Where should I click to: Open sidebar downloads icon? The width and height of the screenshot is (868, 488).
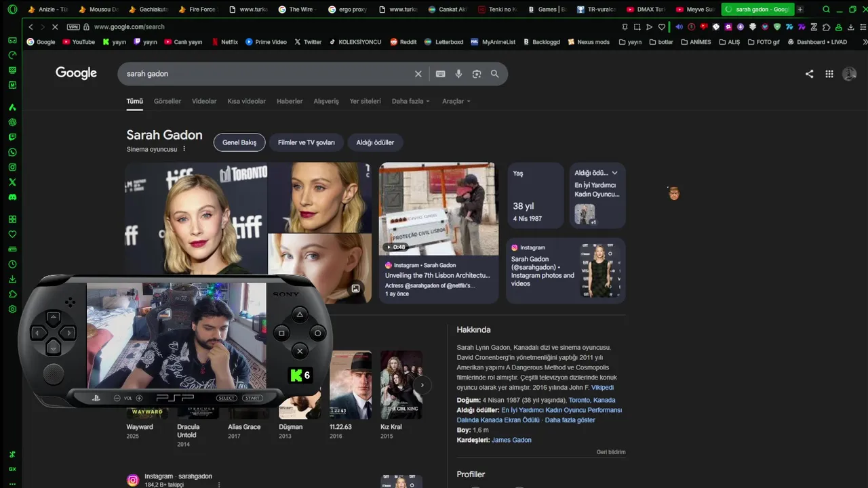click(x=12, y=279)
